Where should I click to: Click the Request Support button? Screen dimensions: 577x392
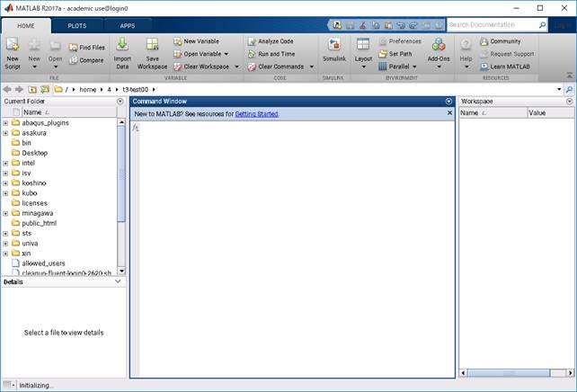click(x=510, y=54)
